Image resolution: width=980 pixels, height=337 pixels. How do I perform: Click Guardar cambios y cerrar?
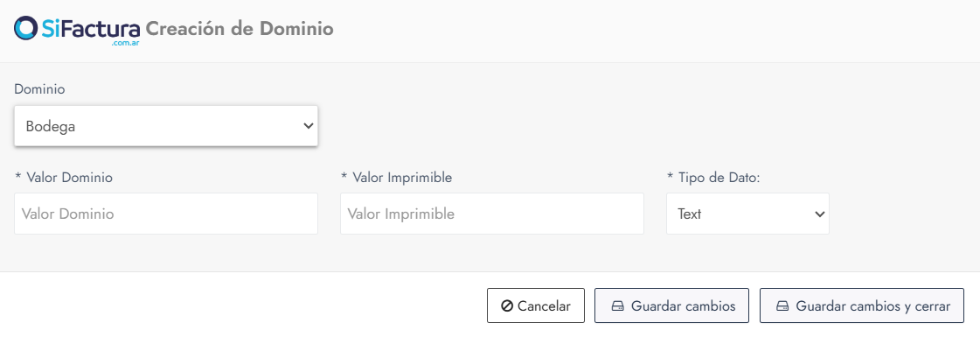[x=862, y=305]
